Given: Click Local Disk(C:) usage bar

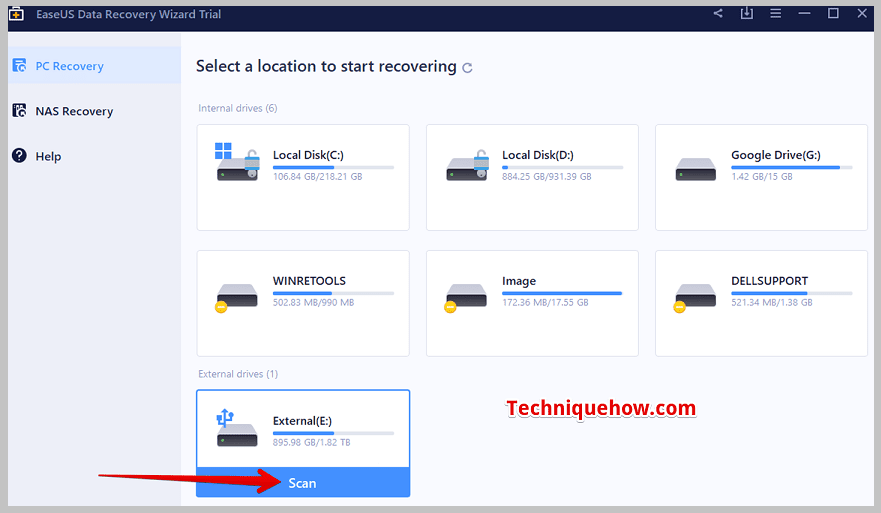Looking at the screenshot, I should 333,167.
